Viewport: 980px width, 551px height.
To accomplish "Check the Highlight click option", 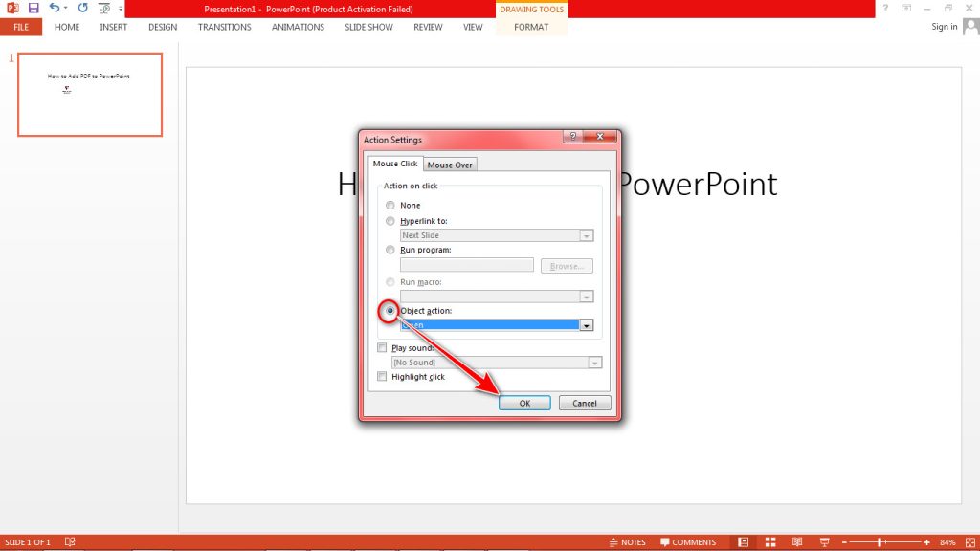I will coord(382,376).
